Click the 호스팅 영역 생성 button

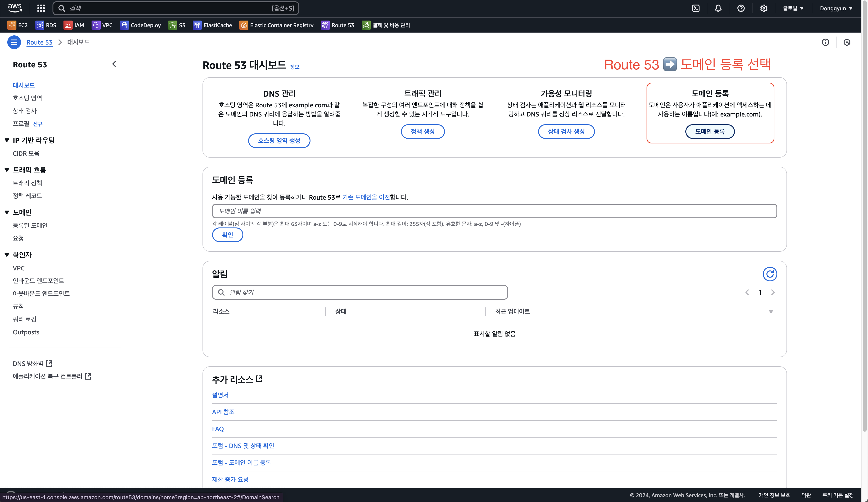[279, 141]
